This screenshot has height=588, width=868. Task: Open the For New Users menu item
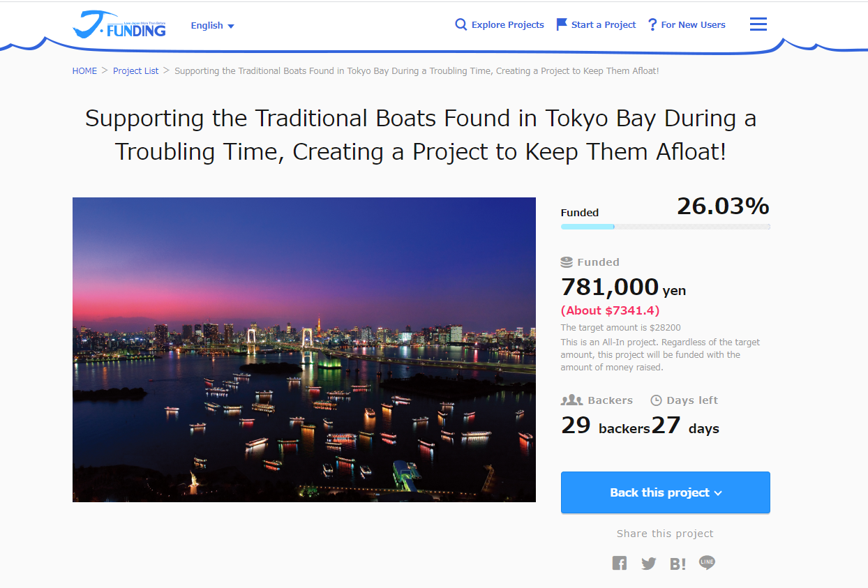(x=687, y=24)
